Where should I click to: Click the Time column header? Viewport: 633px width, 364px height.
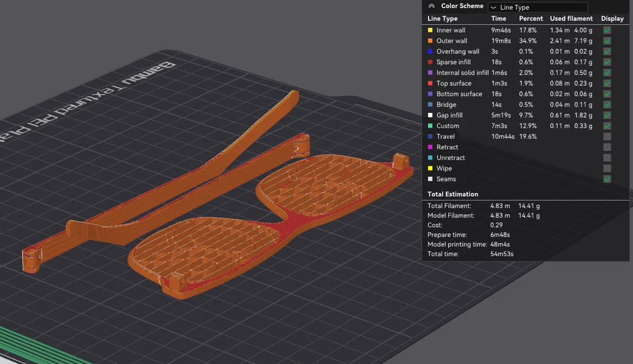pos(498,19)
